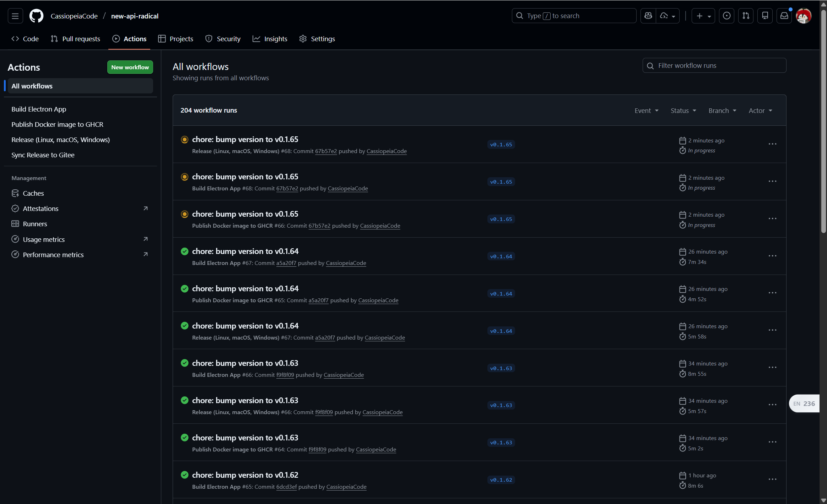Switch to the Pull requests tab
This screenshot has width=827, height=504.
pos(75,39)
